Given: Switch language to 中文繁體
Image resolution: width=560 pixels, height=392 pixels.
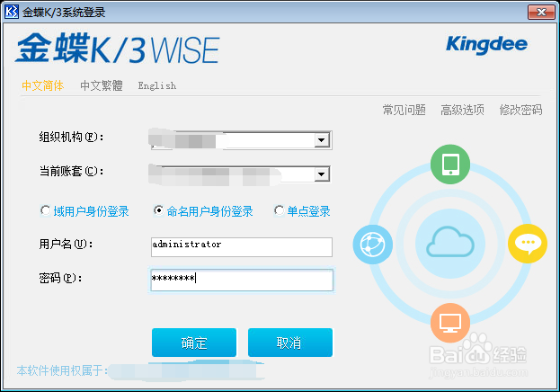Looking at the screenshot, I should (102, 85).
